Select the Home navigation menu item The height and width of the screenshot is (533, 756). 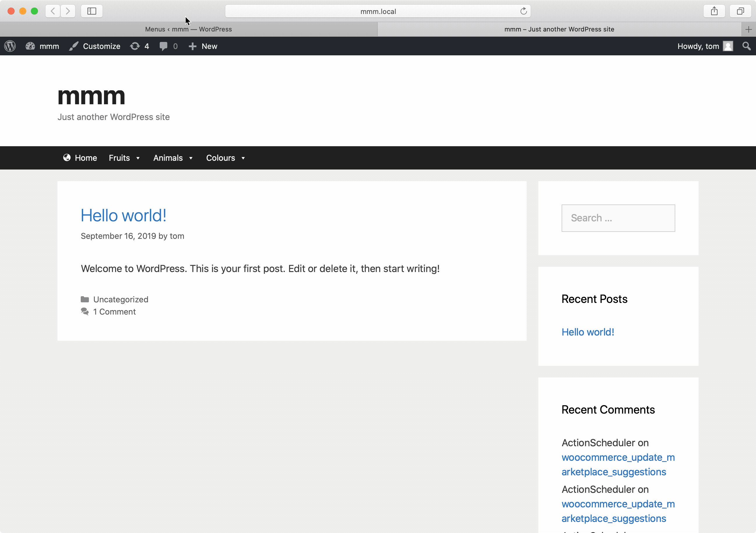pos(80,158)
